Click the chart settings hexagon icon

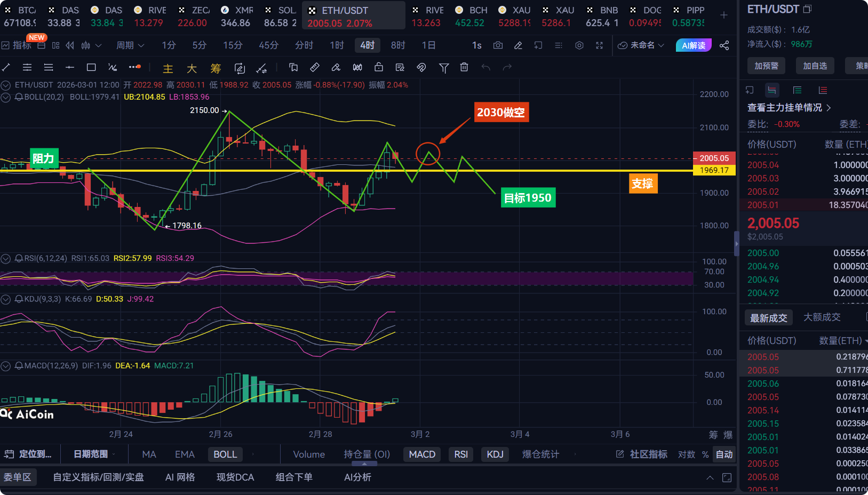point(579,45)
